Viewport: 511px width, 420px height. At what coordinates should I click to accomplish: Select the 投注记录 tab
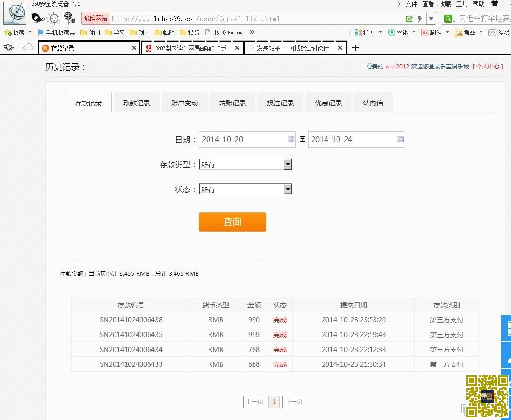click(x=280, y=103)
